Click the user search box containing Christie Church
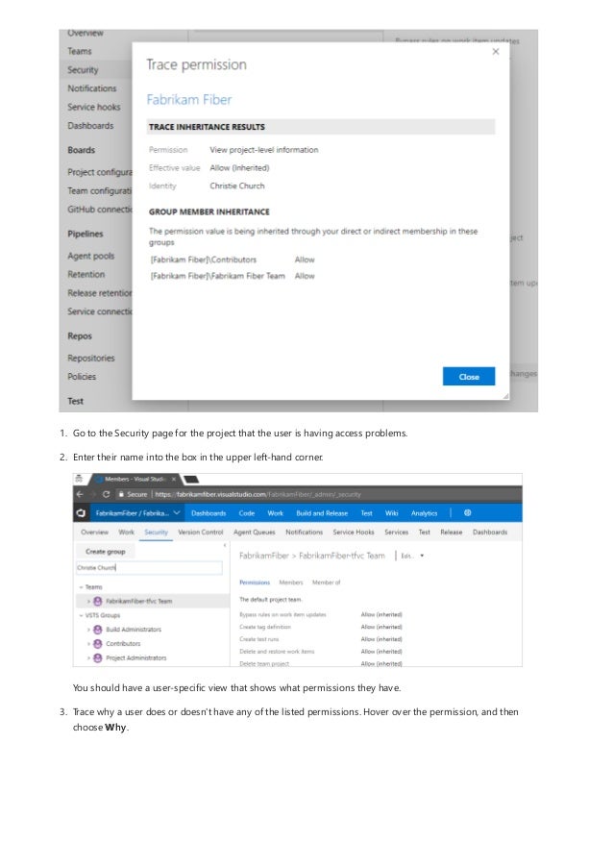Viewport: 613px width, 868px height. (149, 567)
